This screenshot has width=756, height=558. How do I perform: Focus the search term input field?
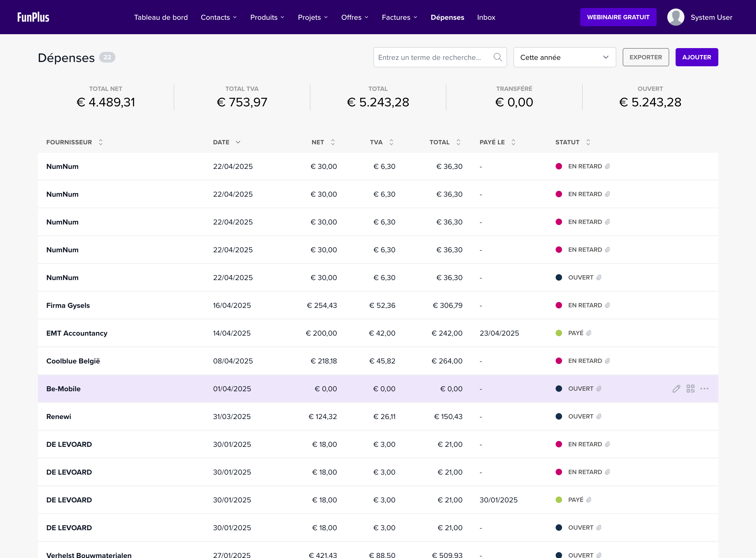tap(432, 57)
